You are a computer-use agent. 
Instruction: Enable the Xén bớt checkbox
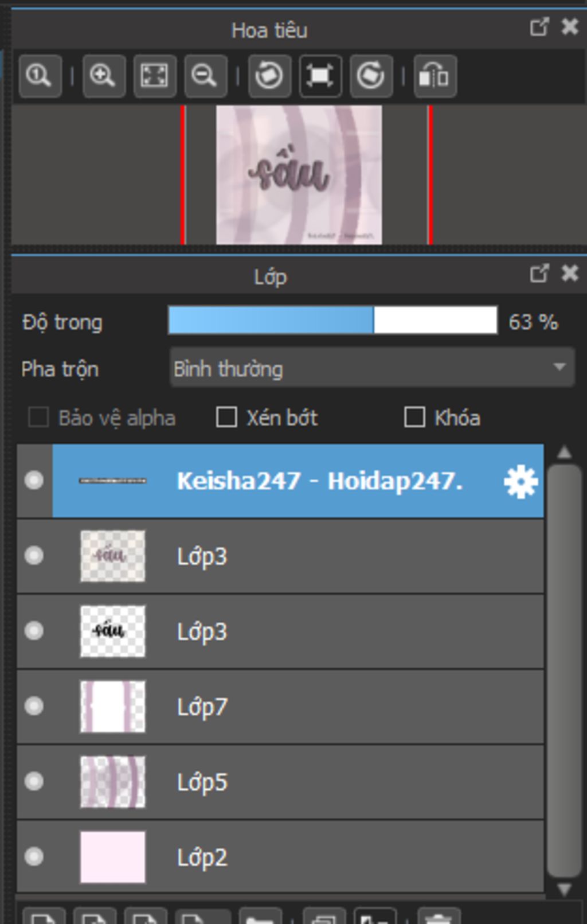click(226, 418)
